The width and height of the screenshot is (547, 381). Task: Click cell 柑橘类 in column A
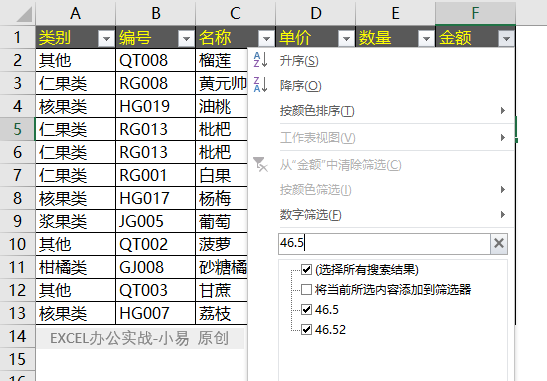(x=75, y=268)
